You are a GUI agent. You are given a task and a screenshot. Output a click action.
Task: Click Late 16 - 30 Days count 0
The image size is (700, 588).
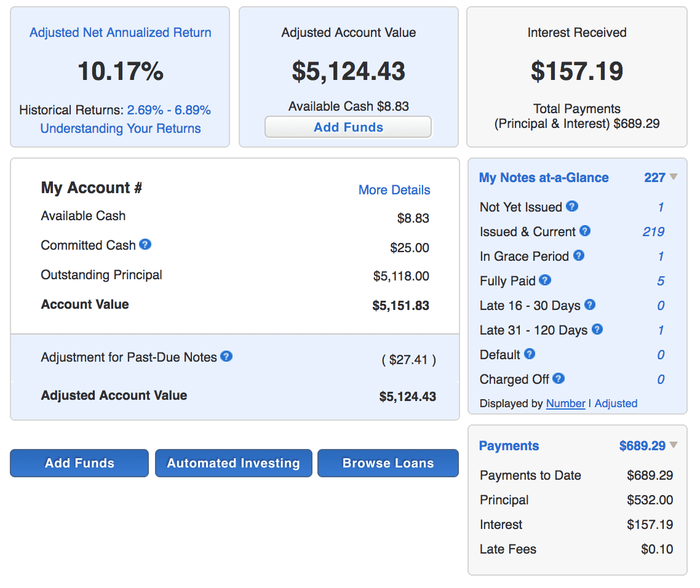tap(661, 306)
